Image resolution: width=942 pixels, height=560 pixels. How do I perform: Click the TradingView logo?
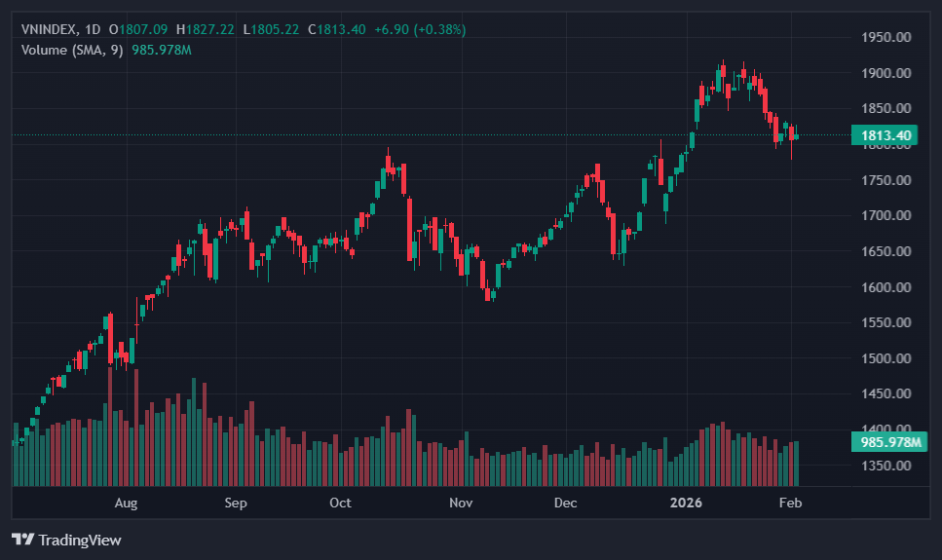(66, 540)
